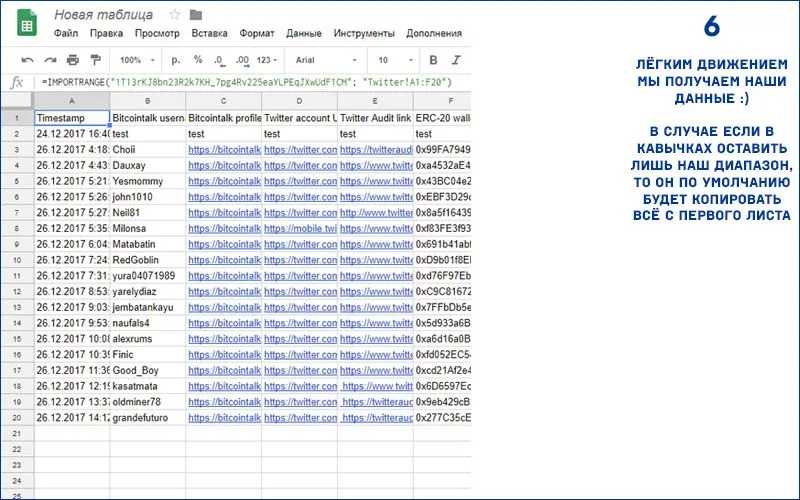Select the Matabatin username cell

coord(147,244)
